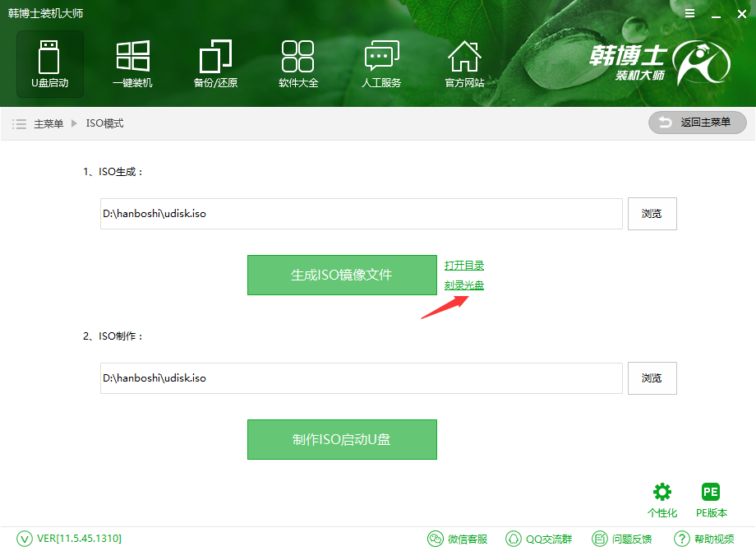Check the PE版本 PE version option

pyautogui.click(x=710, y=497)
